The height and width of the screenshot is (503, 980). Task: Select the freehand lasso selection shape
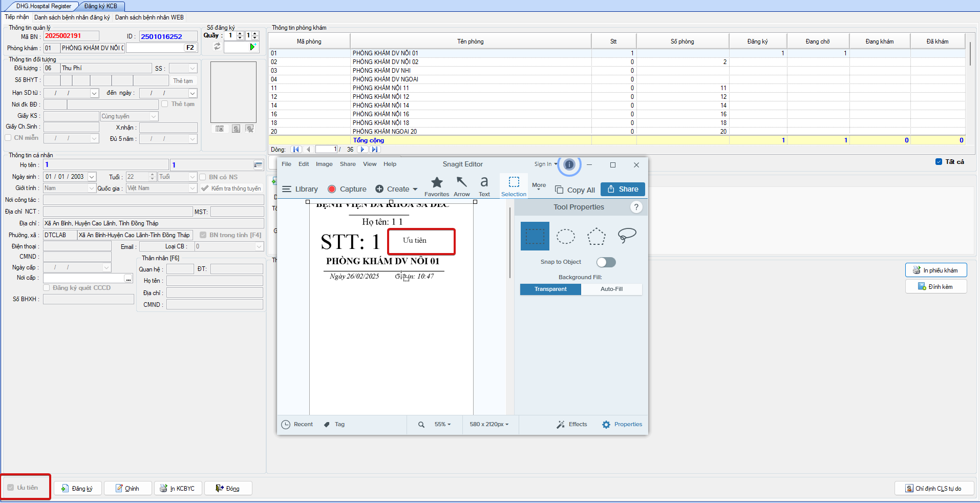[627, 235]
